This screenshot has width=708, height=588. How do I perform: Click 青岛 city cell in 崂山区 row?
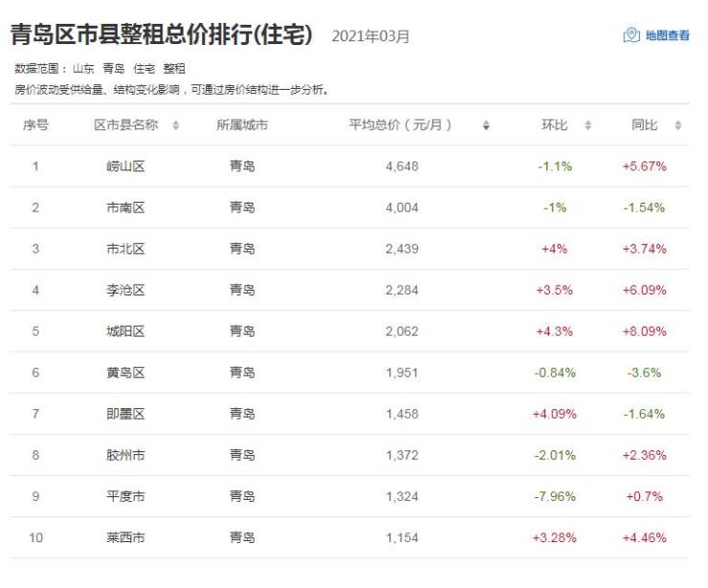tap(242, 166)
